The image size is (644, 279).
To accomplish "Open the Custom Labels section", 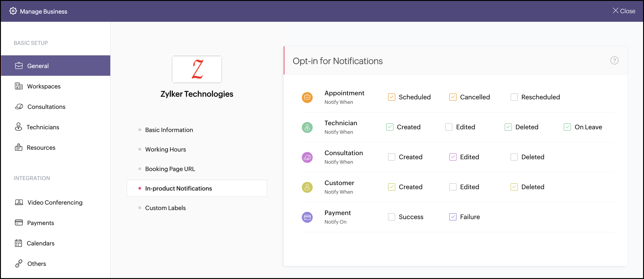I will [x=165, y=208].
